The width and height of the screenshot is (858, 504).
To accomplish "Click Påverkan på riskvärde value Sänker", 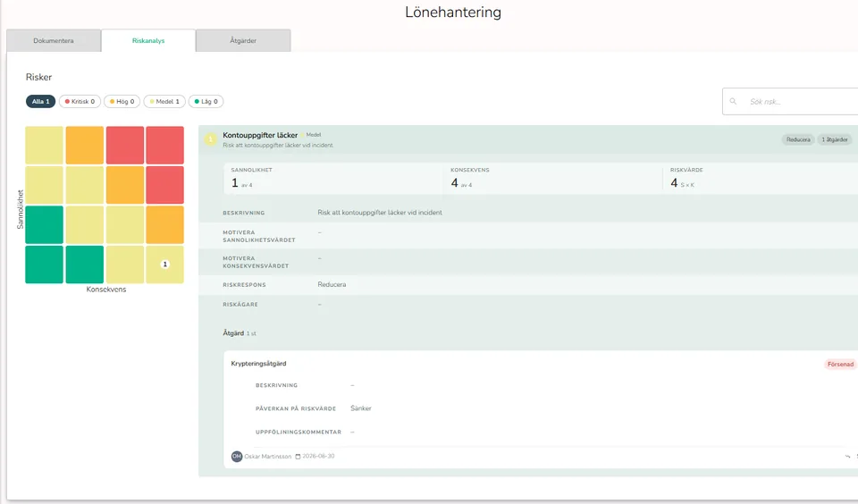I will 360,408.
